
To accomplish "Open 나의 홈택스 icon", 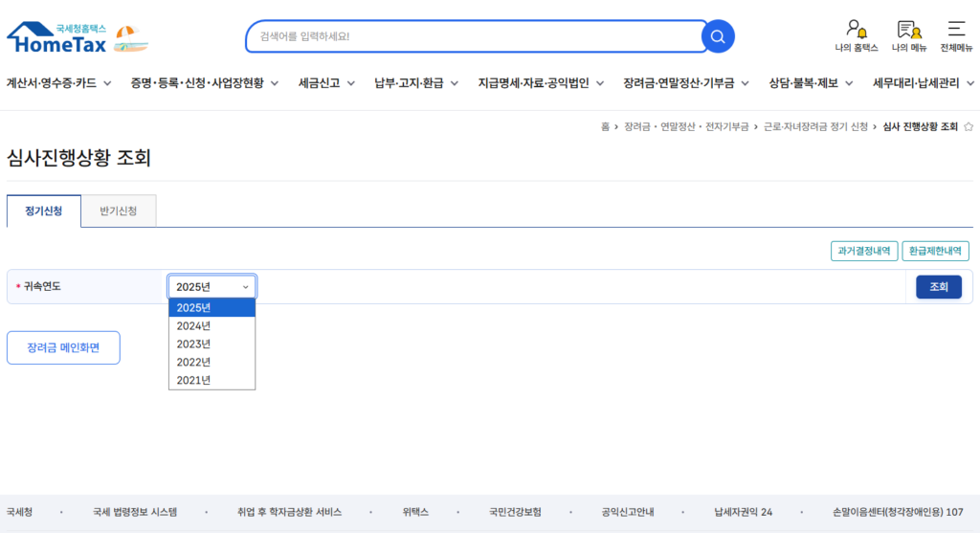I will pyautogui.click(x=857, y=35).
